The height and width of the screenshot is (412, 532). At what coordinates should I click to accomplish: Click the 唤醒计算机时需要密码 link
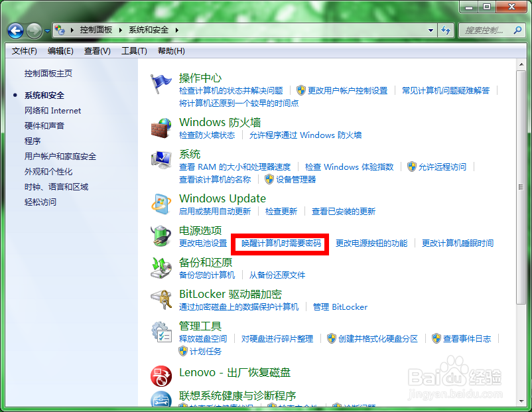[281, 243]
